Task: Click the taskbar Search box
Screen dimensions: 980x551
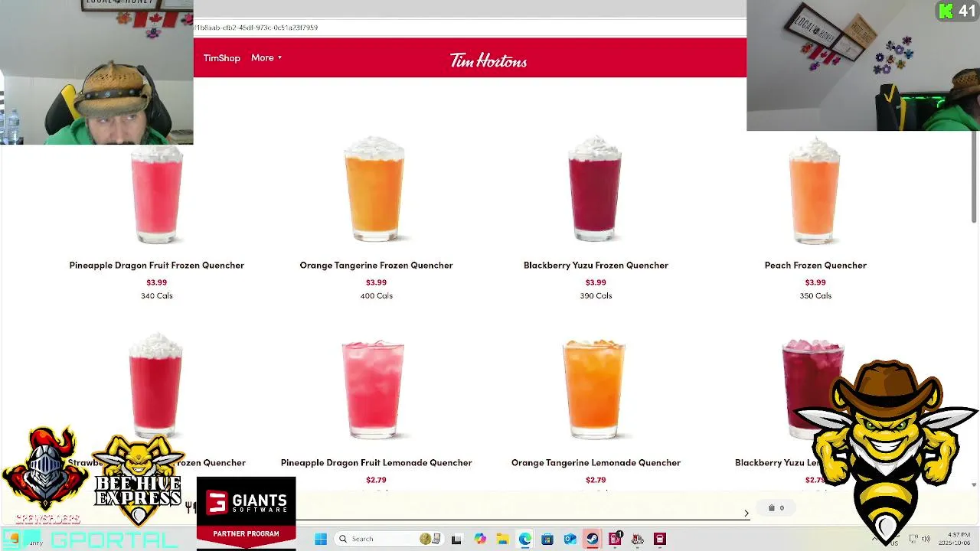Action: coord(389,539)
